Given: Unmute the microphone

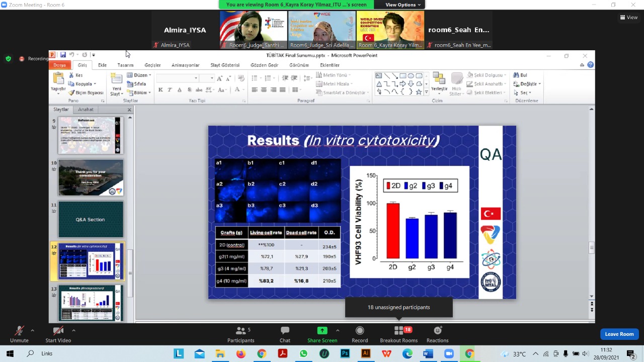Looking at the screenshot, I should pyautogui.click(x=19, y=334).
